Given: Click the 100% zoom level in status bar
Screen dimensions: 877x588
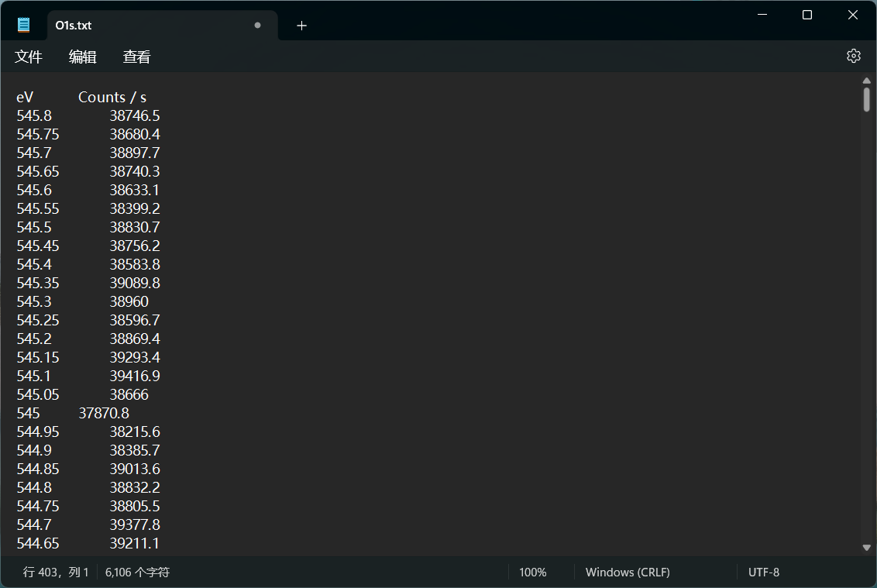Looking at the screenshot, I should (532, 573).
